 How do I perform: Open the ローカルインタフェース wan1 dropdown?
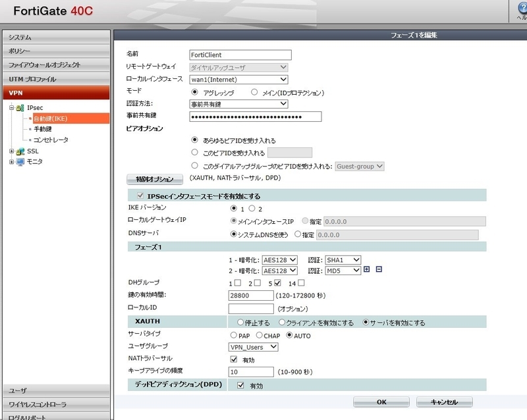(x=238, y=80)
